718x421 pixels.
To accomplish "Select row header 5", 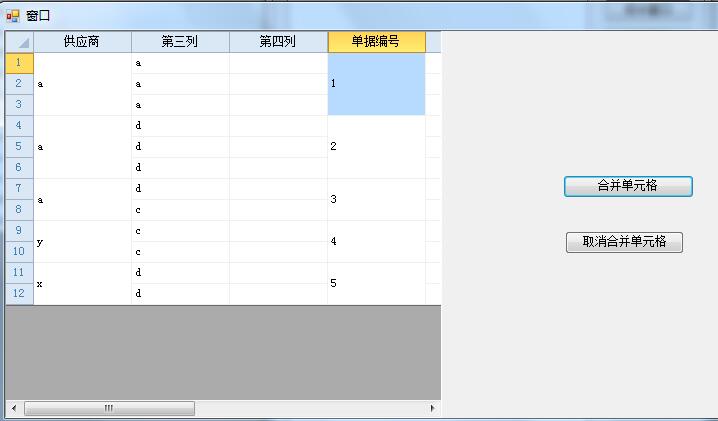I will point(19,147).
